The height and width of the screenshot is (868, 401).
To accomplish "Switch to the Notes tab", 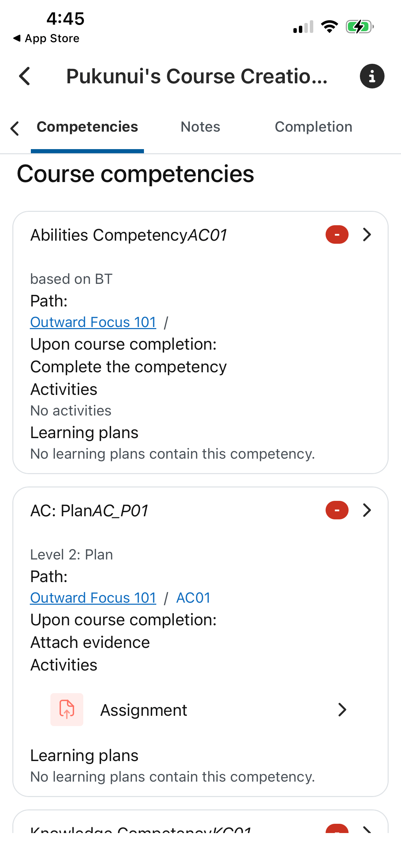I will tap(200, 127).
